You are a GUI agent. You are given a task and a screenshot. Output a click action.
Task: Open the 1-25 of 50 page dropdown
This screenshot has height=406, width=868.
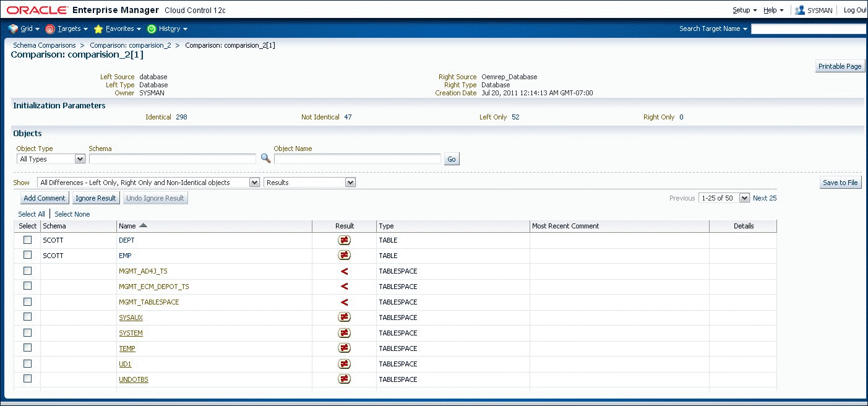pos(724,198)
